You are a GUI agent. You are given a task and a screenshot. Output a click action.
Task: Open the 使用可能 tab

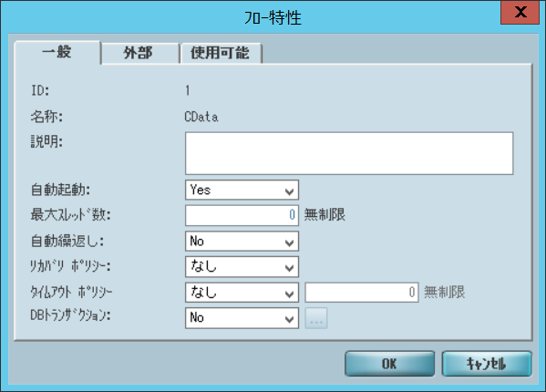pos(221,53)
